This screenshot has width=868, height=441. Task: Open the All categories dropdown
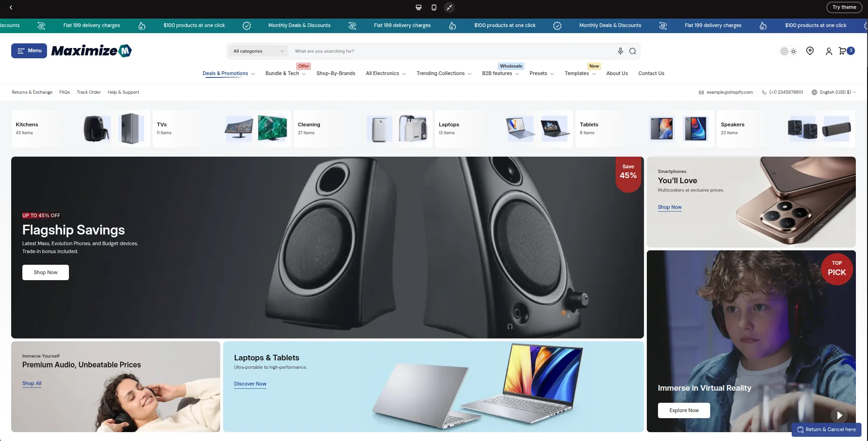click(258, 51)
